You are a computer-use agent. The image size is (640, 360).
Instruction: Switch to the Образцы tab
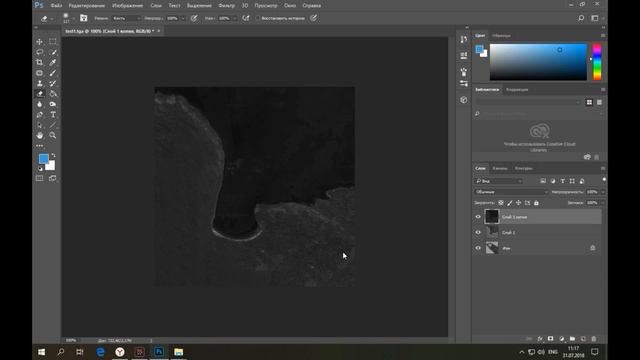[x=501, y=36]
